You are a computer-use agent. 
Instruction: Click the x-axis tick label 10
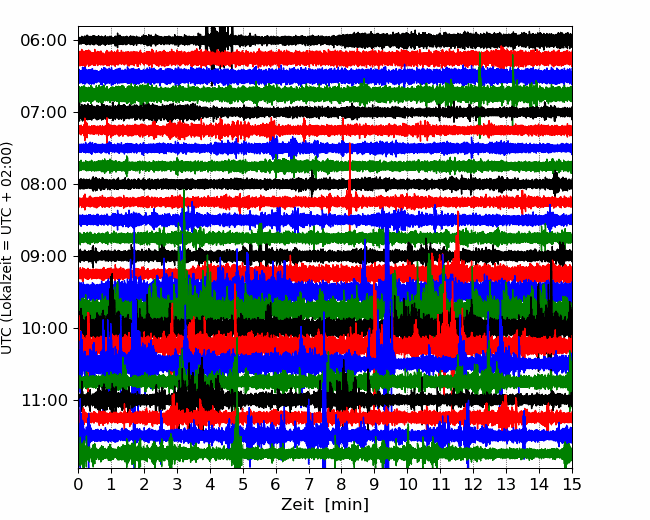coord(407,484)
